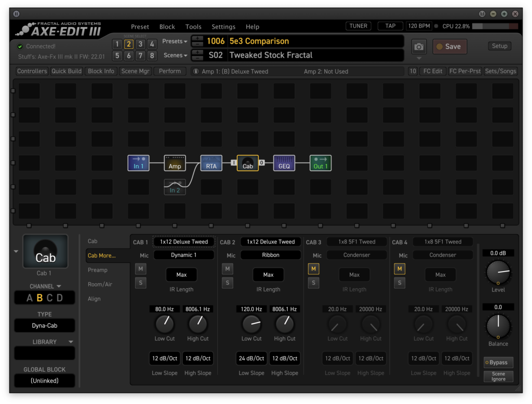Image resolution: width=532 pixels, height=404 pixels.
Task: Select the RTA block in the grid
Action: coord(211,163)
